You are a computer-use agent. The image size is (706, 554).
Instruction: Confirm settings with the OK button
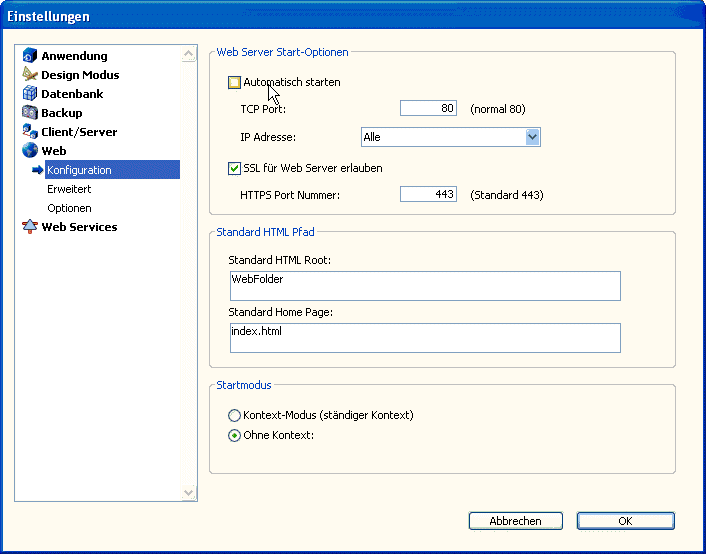[625, 521]
